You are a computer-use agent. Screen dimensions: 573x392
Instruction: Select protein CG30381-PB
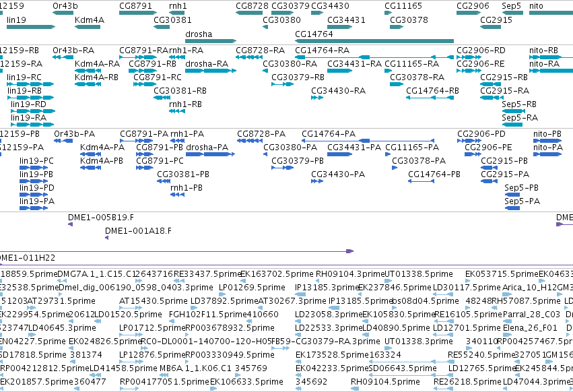coord(164,181)
